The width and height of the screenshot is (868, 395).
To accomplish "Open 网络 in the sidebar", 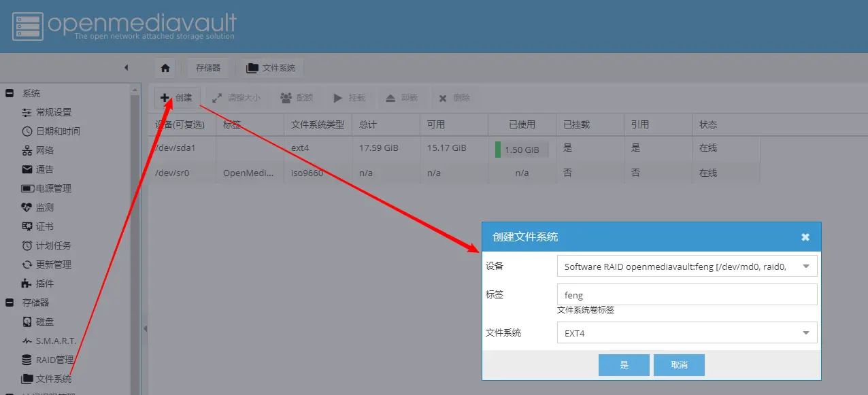I will pyautogui.click(x=37, y=150).
